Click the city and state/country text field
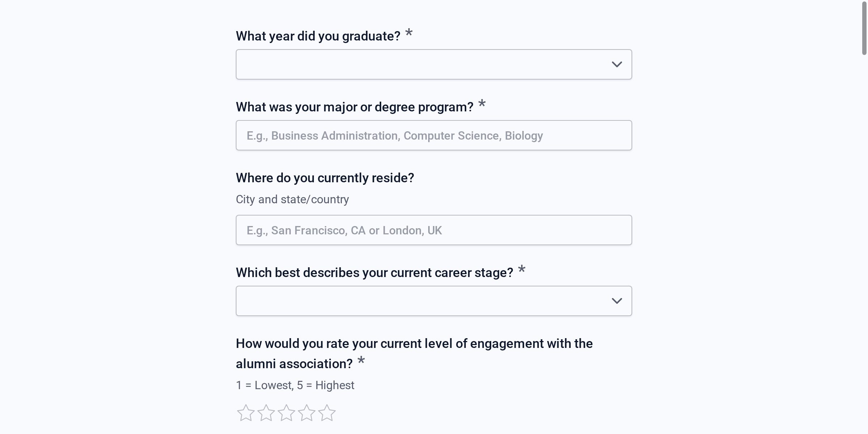 pos(433,230)
